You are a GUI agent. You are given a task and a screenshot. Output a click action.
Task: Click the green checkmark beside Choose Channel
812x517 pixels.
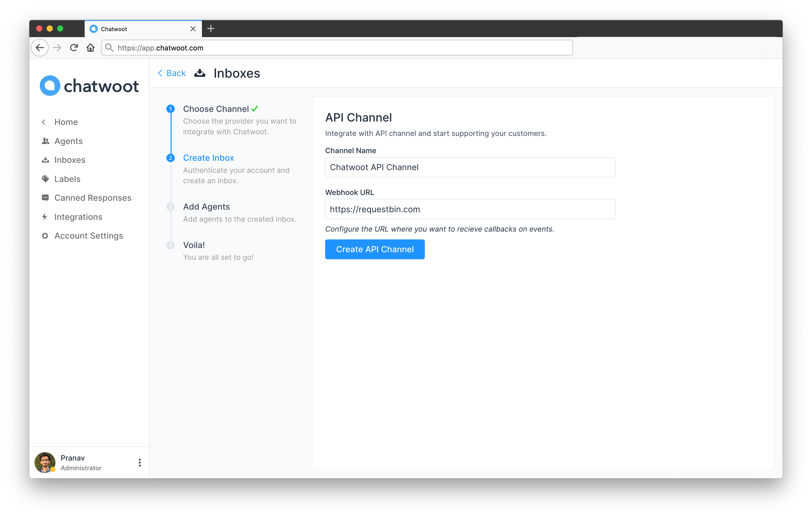pyautogui.click(x=255, y=108)
